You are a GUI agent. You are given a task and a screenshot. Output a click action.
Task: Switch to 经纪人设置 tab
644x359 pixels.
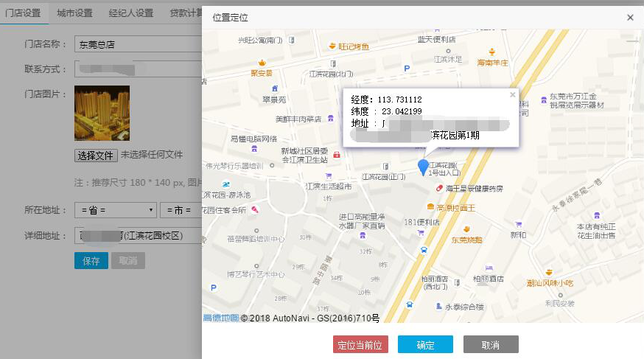[131, 13]
